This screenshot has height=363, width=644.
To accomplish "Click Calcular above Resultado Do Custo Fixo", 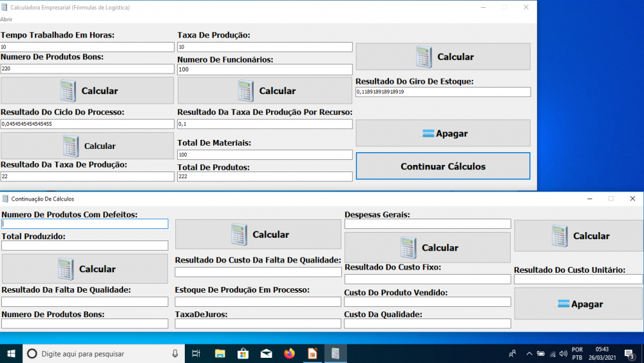I will click(x=428, y=248).
